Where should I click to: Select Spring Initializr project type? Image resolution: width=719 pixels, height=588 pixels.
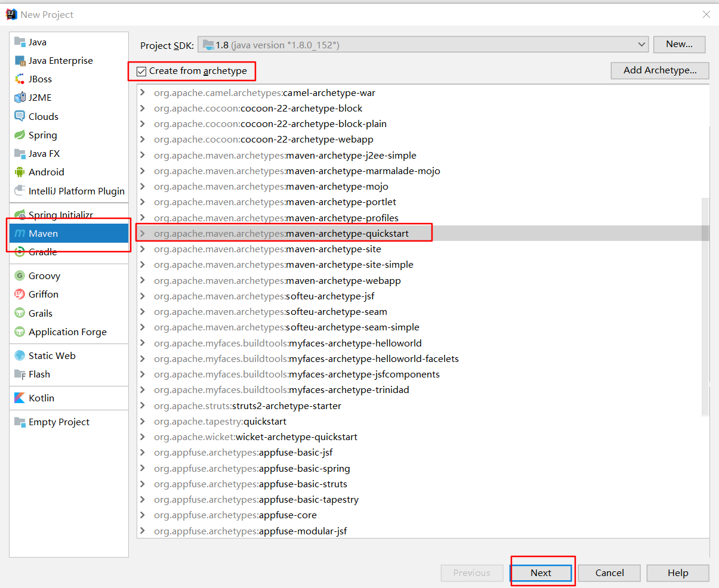click(69, 215)
